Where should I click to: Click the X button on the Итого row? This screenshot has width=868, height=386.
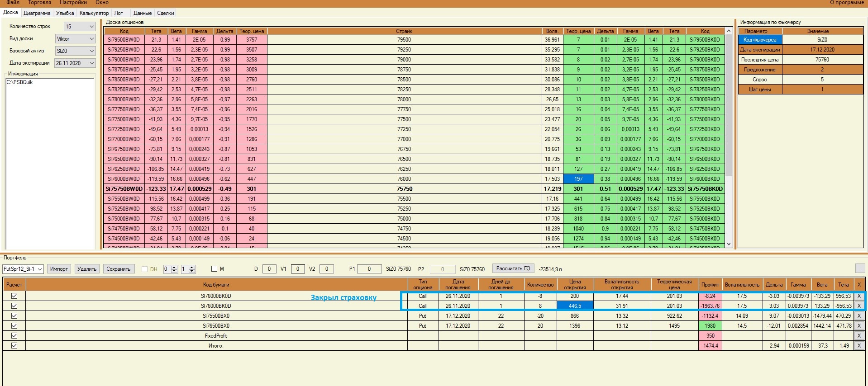[x=859, y=346]
